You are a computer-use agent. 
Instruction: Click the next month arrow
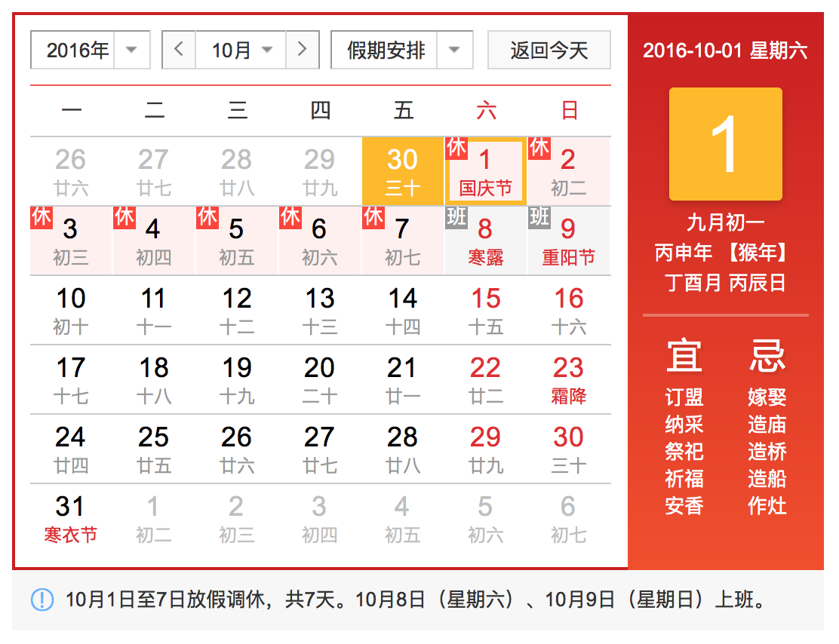pyautogui.click(x=303, y=50)
